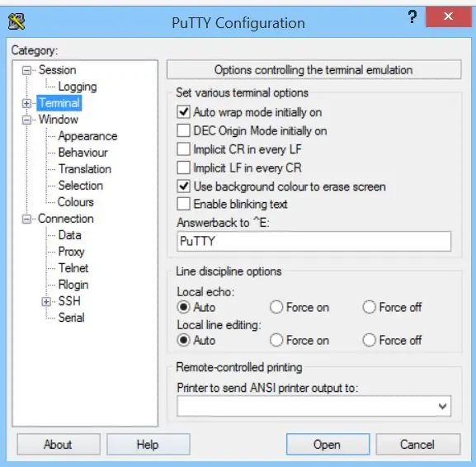Collapse the Connection tree node

coord(26,219)
